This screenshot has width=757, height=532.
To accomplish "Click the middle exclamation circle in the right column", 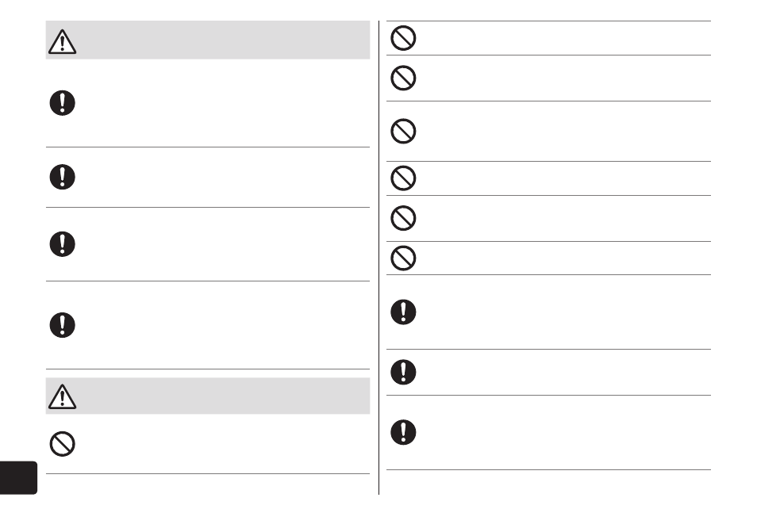I will [x=403, y=372].
